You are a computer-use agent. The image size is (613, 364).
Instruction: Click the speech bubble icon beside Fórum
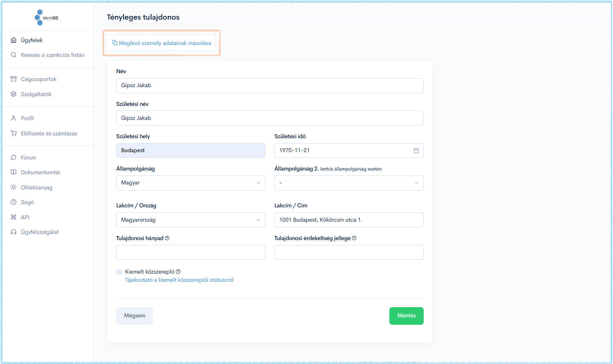tap(13, 157)
